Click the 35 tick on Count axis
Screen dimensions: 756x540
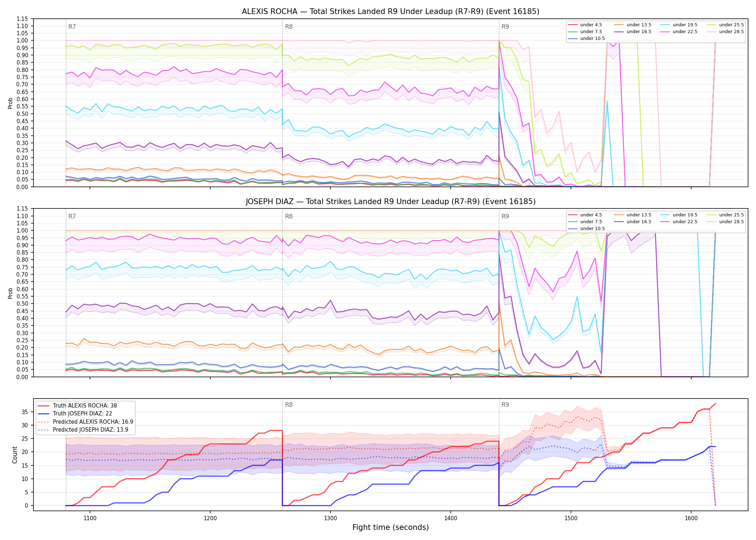[x=24, y=412]
